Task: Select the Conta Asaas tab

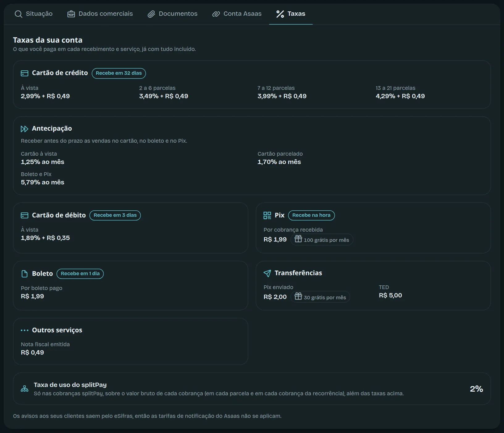Action: (237, 14)
